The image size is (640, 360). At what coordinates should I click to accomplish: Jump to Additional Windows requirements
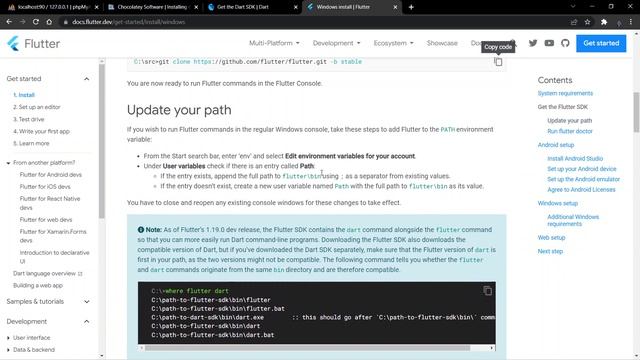[x=573, y=220]
